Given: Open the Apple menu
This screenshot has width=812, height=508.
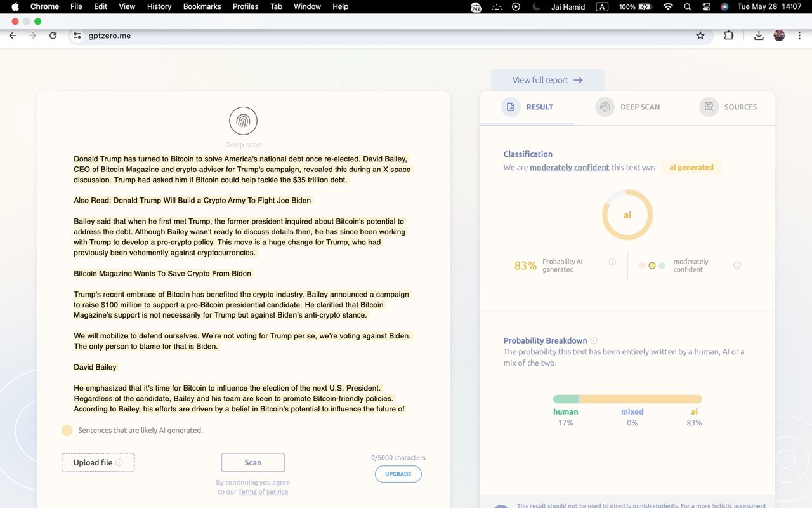Looking at the screenshot, I should (15, 6).
